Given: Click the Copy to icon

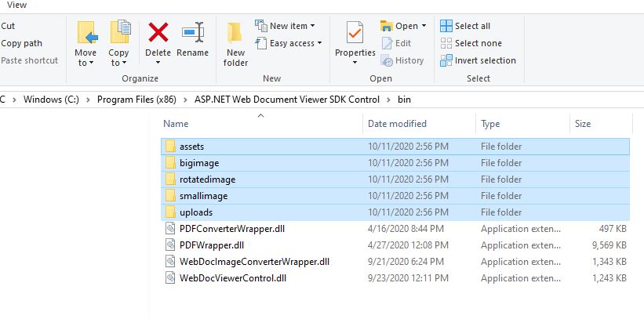Looking at the screenshot, I should click(x=119, y=34).
